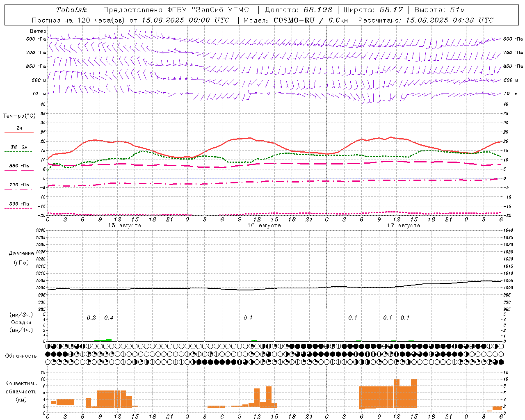Click the Давление panel label

(x=21, y=253)
